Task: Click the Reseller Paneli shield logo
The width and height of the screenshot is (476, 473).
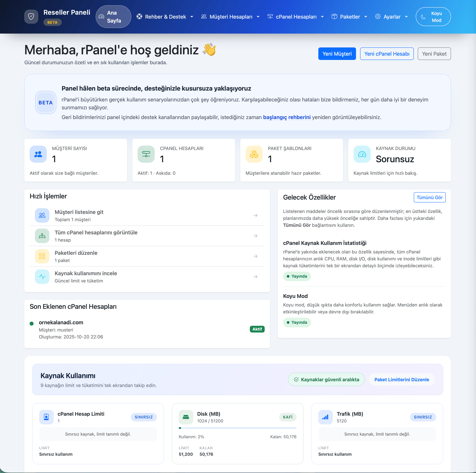Action: [31, 16]
